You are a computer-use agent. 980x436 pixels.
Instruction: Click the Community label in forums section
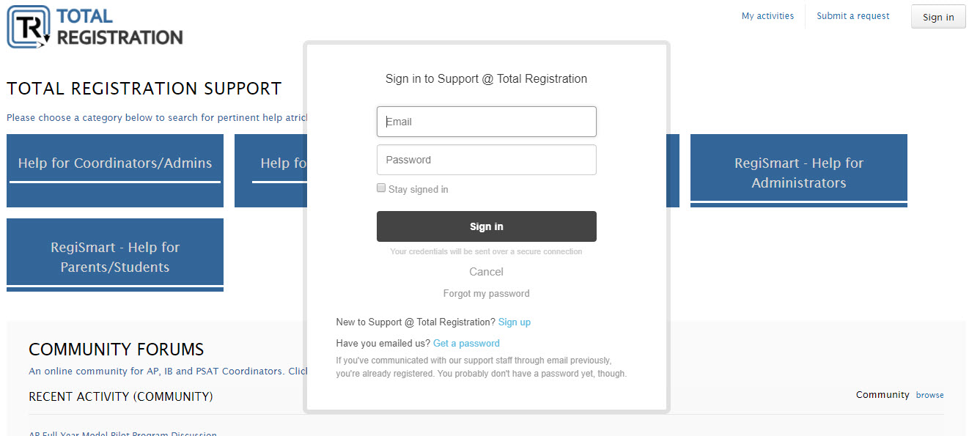(x=883, y=395)
